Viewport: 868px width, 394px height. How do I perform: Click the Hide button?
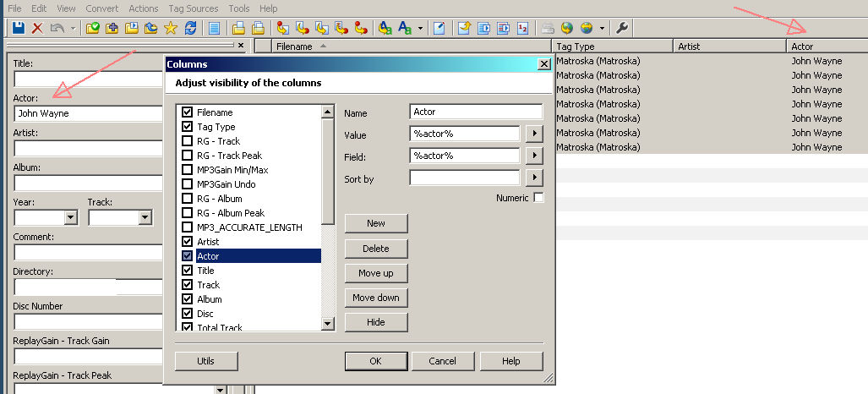tap(376, 322)
